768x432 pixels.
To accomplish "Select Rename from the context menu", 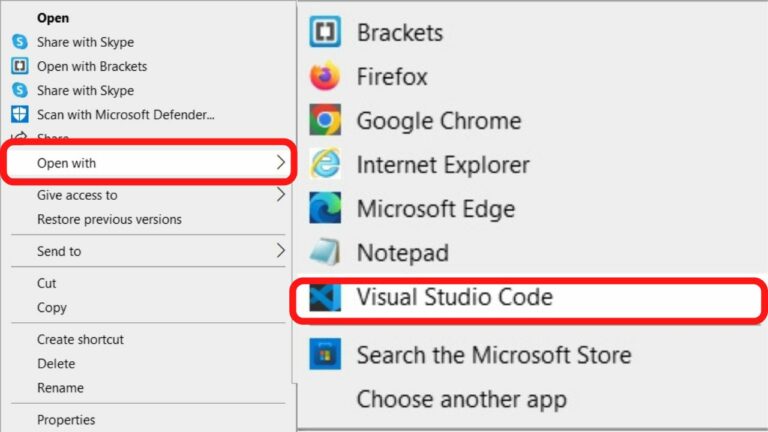I will [60, 388].
